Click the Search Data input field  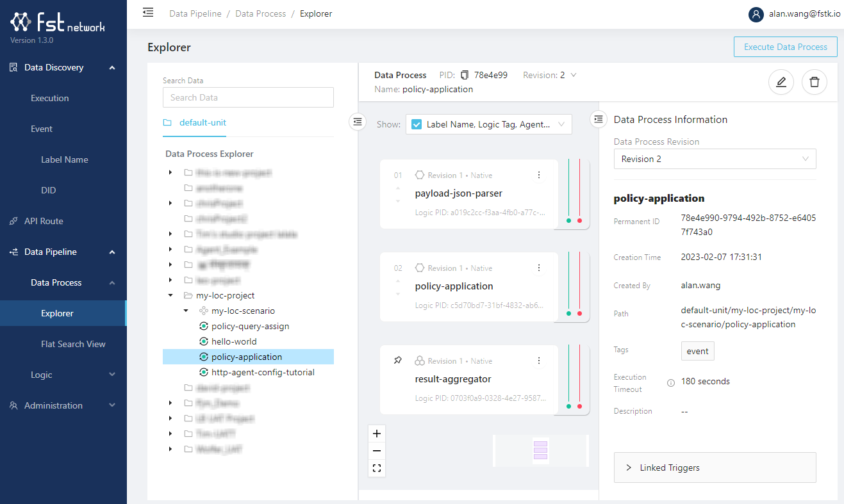248,97
